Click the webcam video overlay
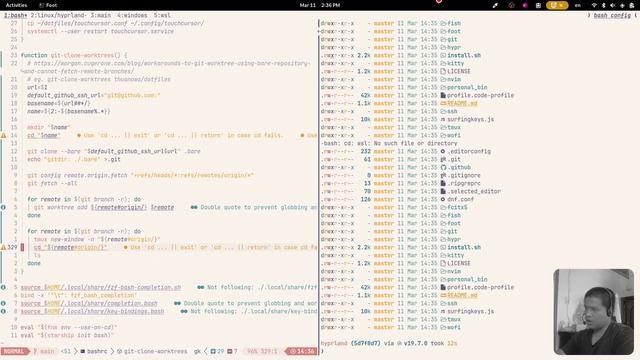Viewport: 640px width, 360px height. [593, 311]
